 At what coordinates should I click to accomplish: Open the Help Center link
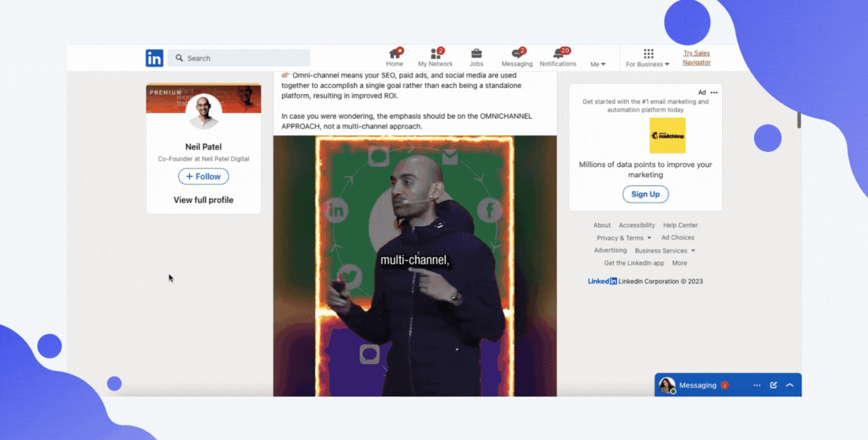(x=680, y=226)
